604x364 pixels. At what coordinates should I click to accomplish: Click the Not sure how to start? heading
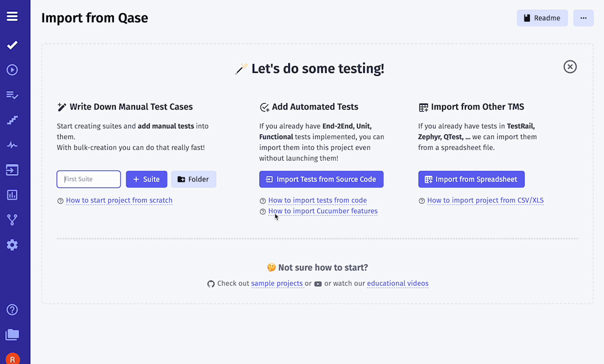[x=323, y=267]
